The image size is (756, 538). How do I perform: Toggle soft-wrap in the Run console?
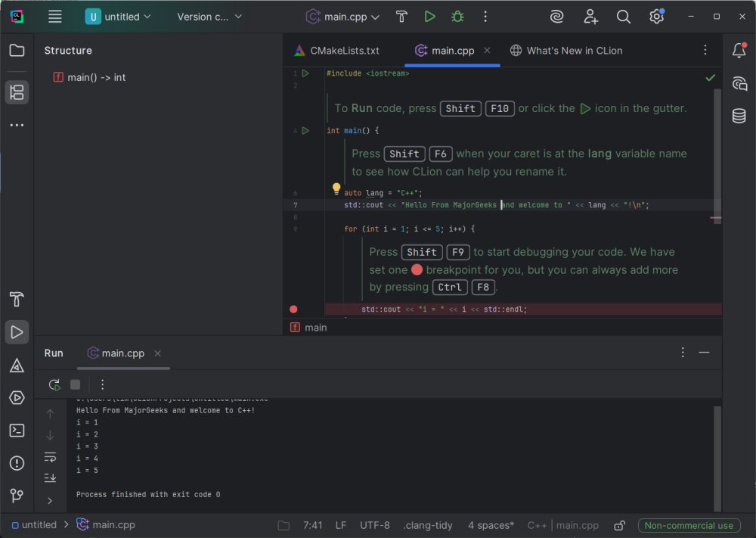click(50, 457)
